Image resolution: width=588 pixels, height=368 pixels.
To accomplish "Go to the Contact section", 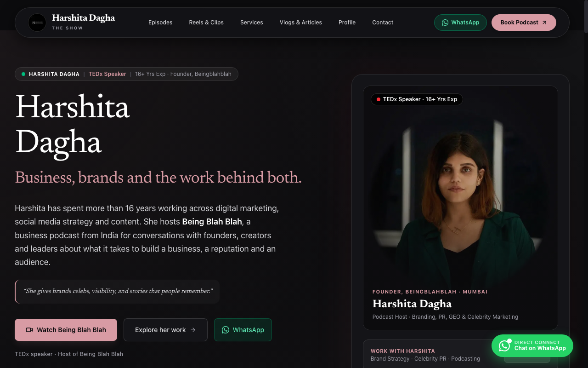I will click(383, 23).
